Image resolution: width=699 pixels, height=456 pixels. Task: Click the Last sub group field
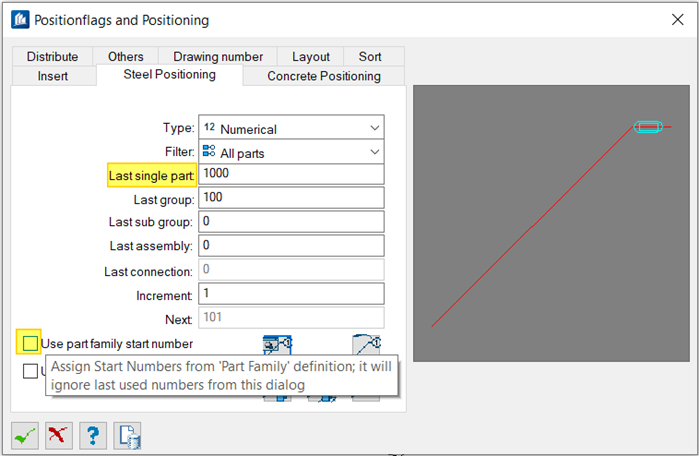click(x=291, y=222)
